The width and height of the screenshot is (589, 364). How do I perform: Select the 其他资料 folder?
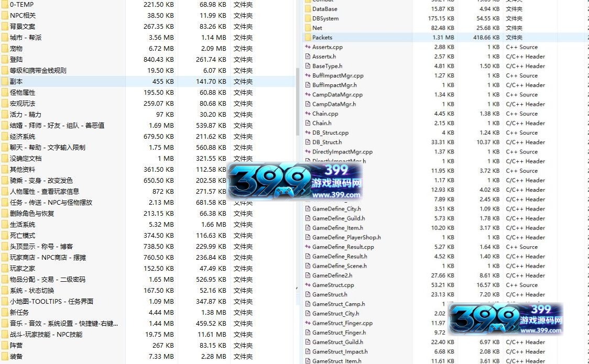pos(23,169)
